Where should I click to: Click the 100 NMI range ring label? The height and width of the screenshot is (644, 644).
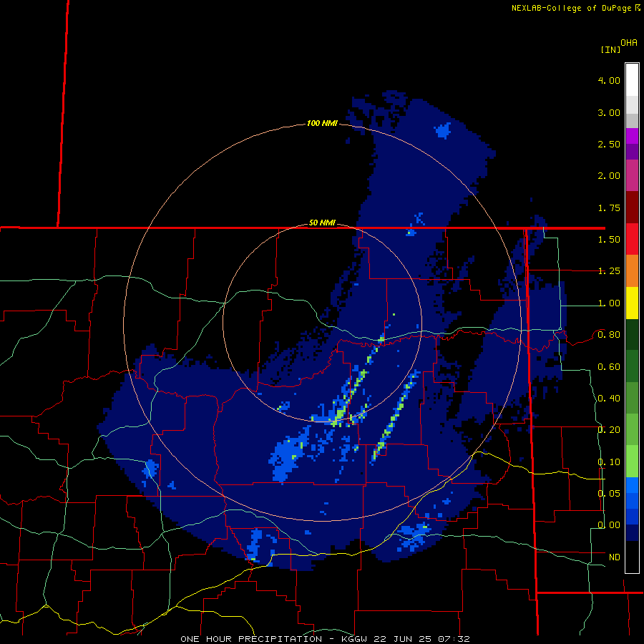[322, 123]
